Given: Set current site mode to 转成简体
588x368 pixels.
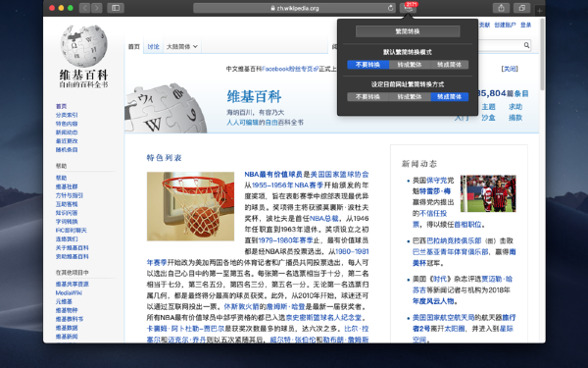Looking at the screenshot, I should point(449,97).
